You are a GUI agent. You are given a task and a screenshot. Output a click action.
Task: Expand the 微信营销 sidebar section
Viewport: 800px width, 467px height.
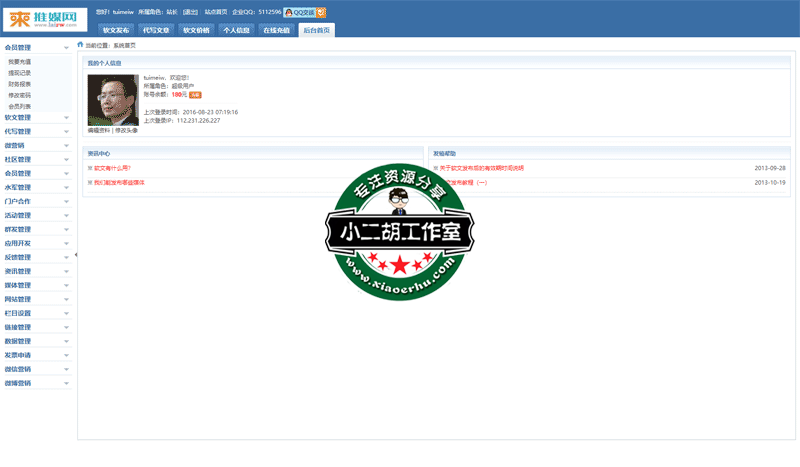tap(66, 369)
